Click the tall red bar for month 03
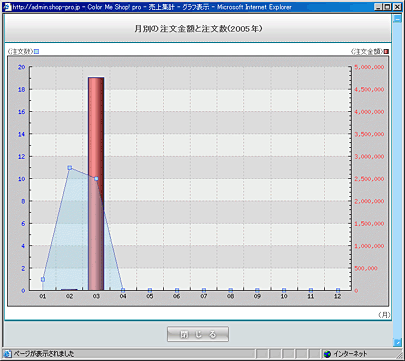The image size is (405, 361). [x=96, y=184]
